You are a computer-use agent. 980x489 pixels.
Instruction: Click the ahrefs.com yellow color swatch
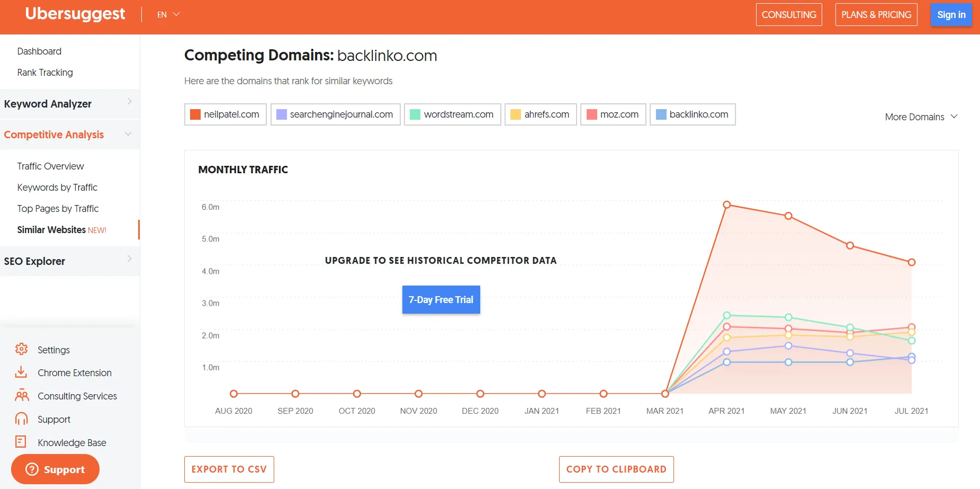coord(515,114)
